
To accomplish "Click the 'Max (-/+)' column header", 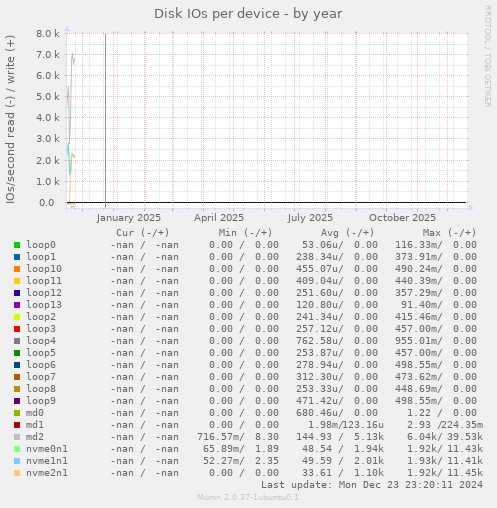I will point(450,232).
